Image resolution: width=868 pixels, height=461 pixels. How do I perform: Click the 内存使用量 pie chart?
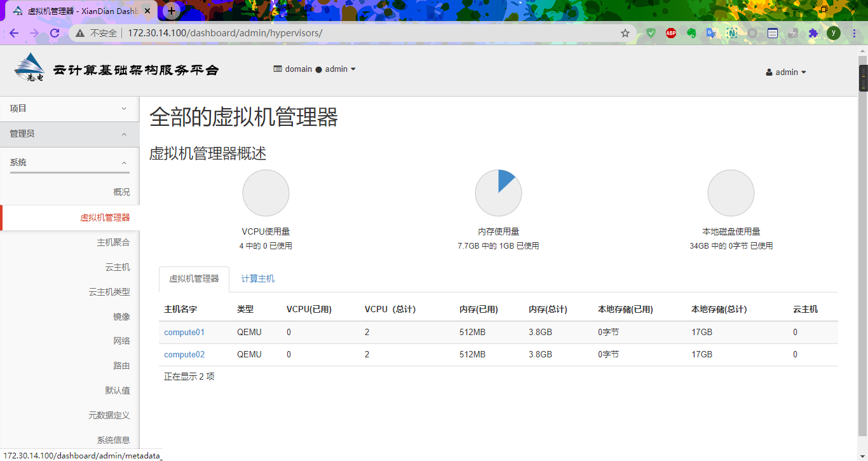(498, 193)
